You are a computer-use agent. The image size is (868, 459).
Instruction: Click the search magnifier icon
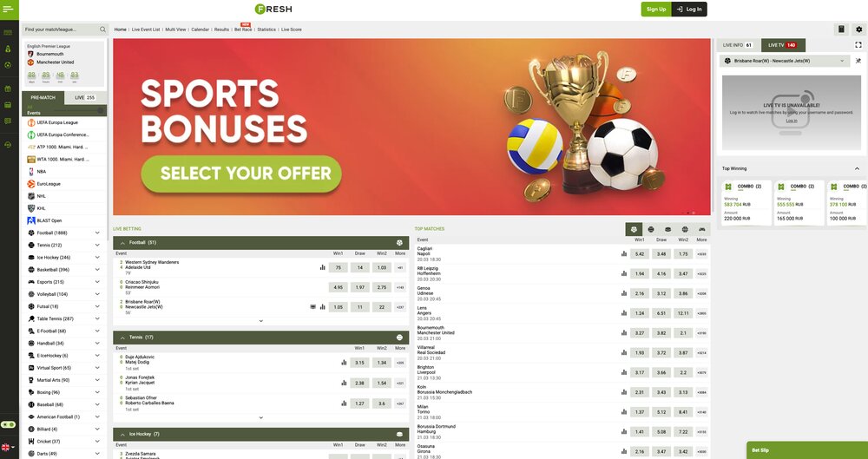pos(103,30)
